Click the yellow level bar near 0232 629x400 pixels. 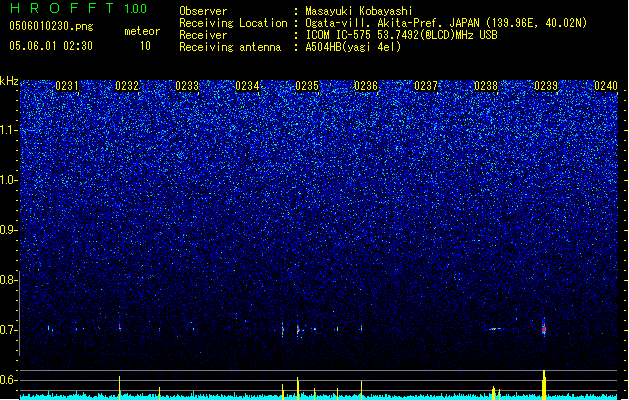[x=120, y=388]
